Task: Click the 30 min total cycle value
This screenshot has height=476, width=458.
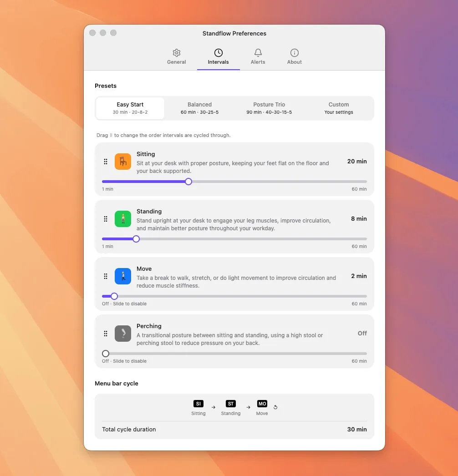Action: [357, 429]
